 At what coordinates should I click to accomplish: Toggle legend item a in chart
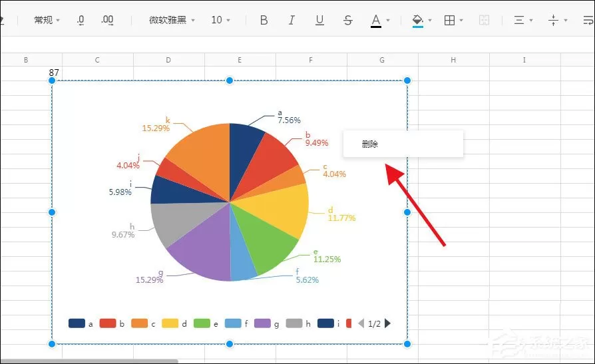[x=81, y=323]
